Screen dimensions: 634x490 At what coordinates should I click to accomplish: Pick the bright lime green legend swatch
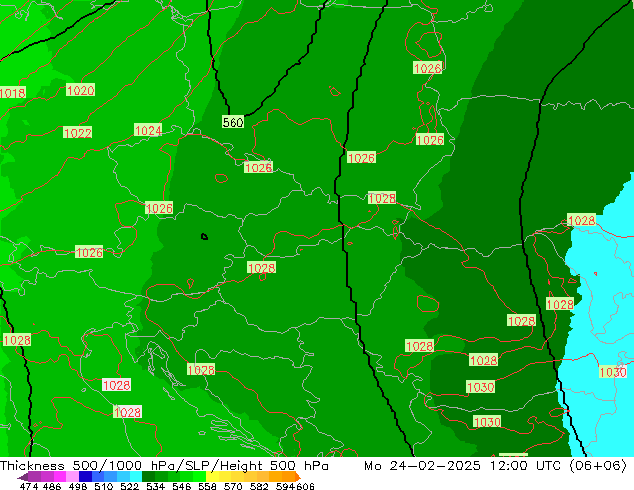(199, 476)
